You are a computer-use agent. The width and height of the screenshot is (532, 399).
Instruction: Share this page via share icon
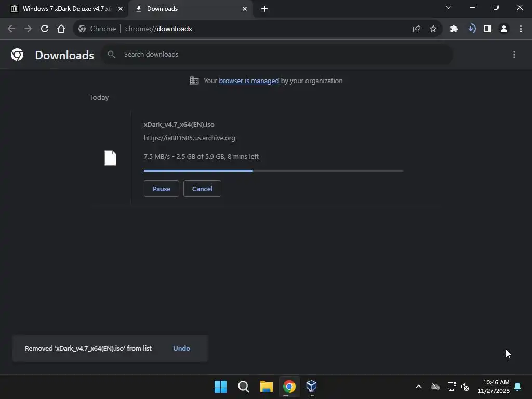coord(417,29)
